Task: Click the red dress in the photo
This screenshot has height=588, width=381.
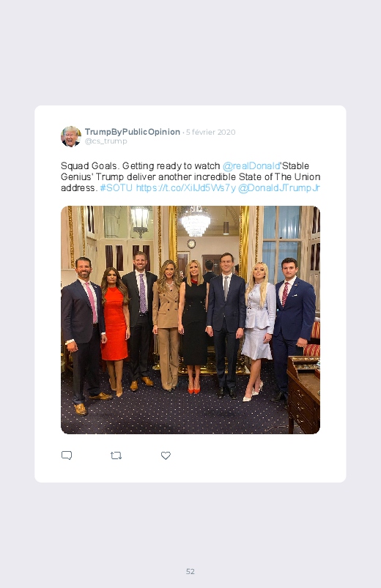Action: click(x=114, y=323)
